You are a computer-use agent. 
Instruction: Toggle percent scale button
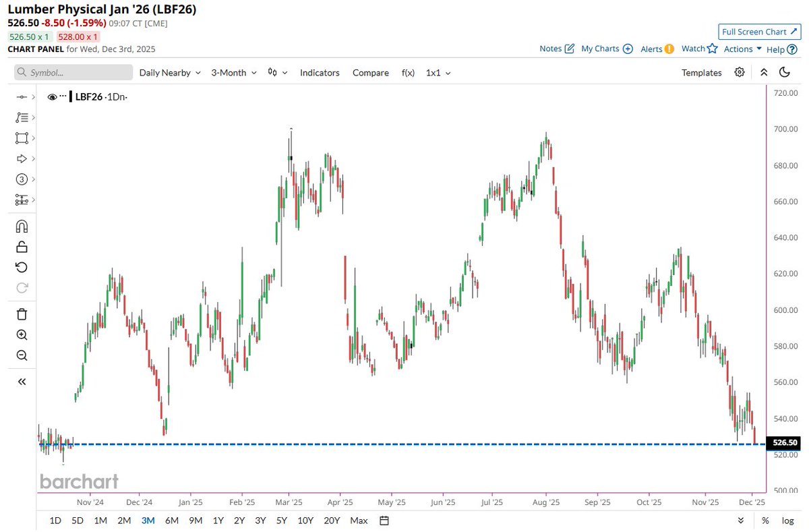[x=765, y=520]
